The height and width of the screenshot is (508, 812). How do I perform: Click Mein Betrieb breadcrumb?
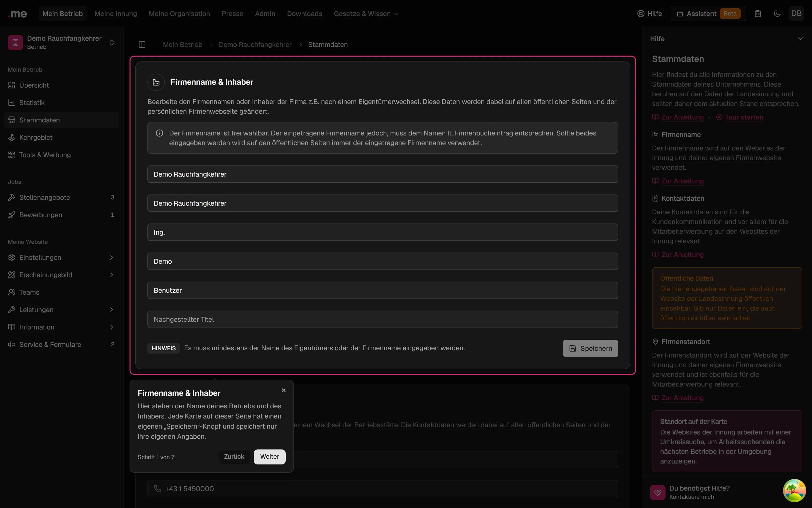point(182,45)
